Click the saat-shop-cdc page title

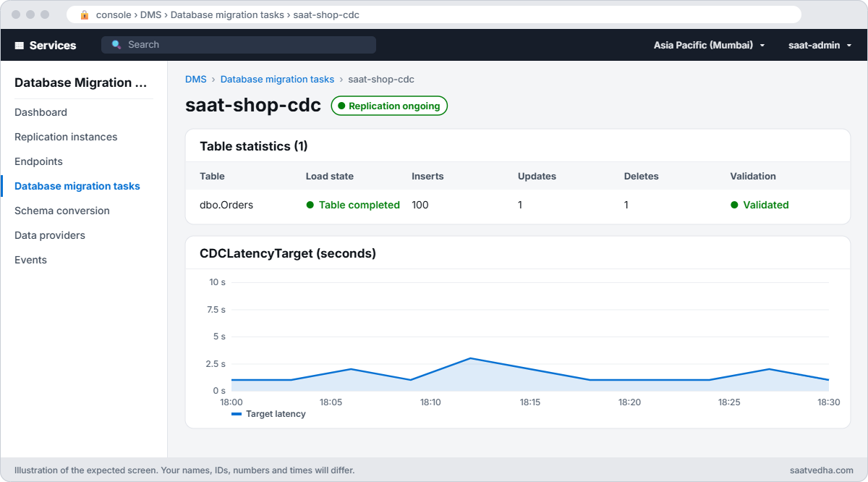pos(253,105)
